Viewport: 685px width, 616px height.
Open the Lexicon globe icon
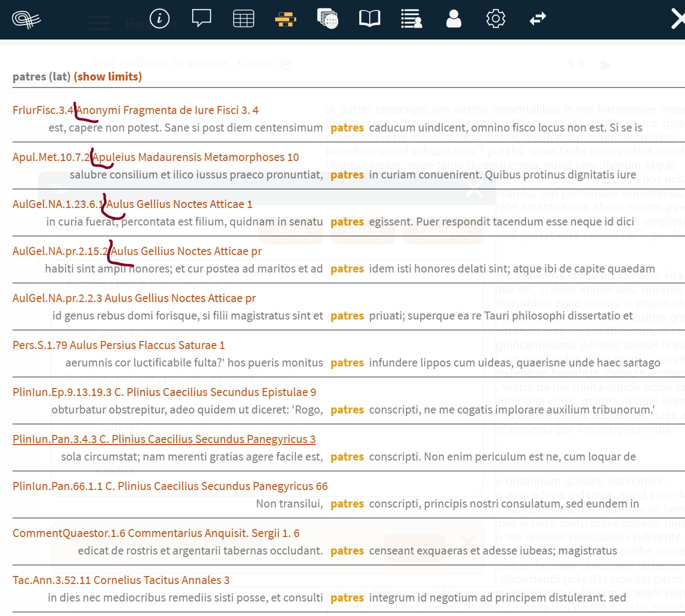pos(328,19)
